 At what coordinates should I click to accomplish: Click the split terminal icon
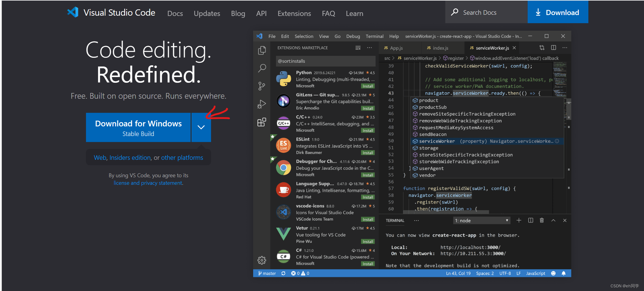(531, 220)
